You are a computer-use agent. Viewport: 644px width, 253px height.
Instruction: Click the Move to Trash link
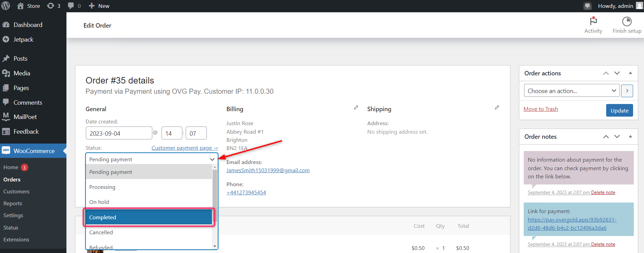(x=540, y=109)
